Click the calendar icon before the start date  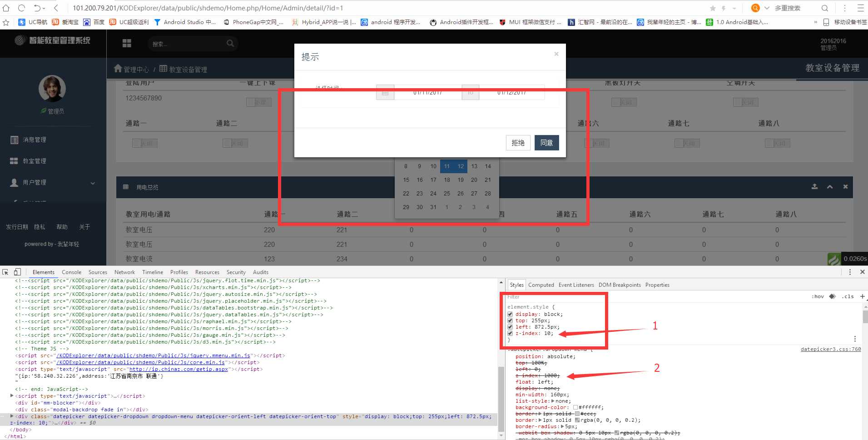[385, 92]
